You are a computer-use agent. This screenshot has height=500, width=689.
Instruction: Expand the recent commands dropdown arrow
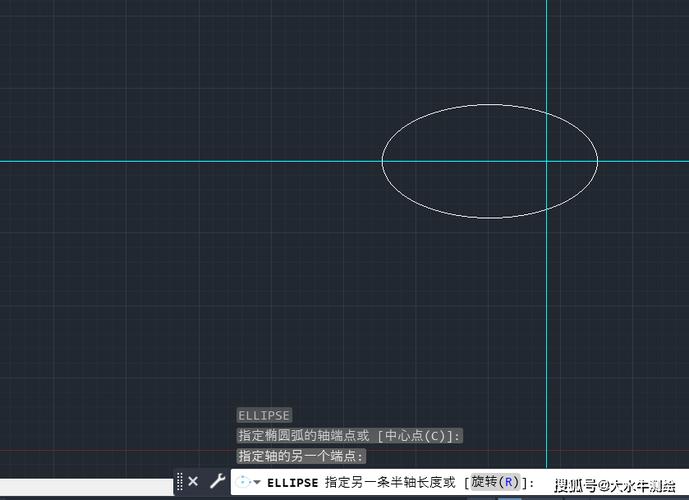pyautogui.click(x=258, y=483)
